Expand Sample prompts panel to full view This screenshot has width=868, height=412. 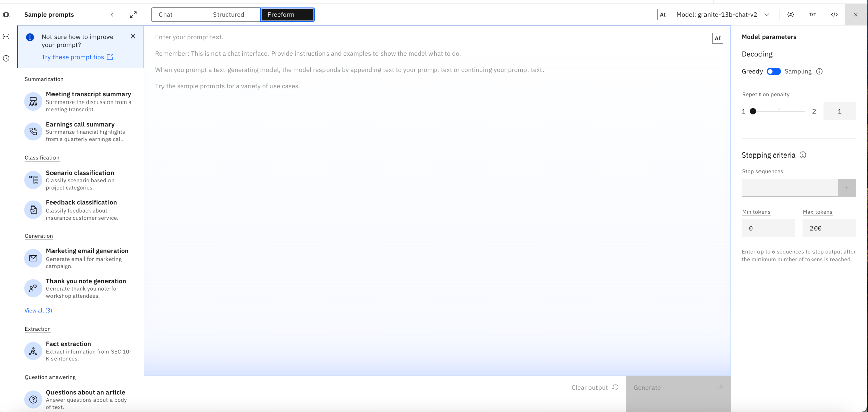tap(133, 15)
